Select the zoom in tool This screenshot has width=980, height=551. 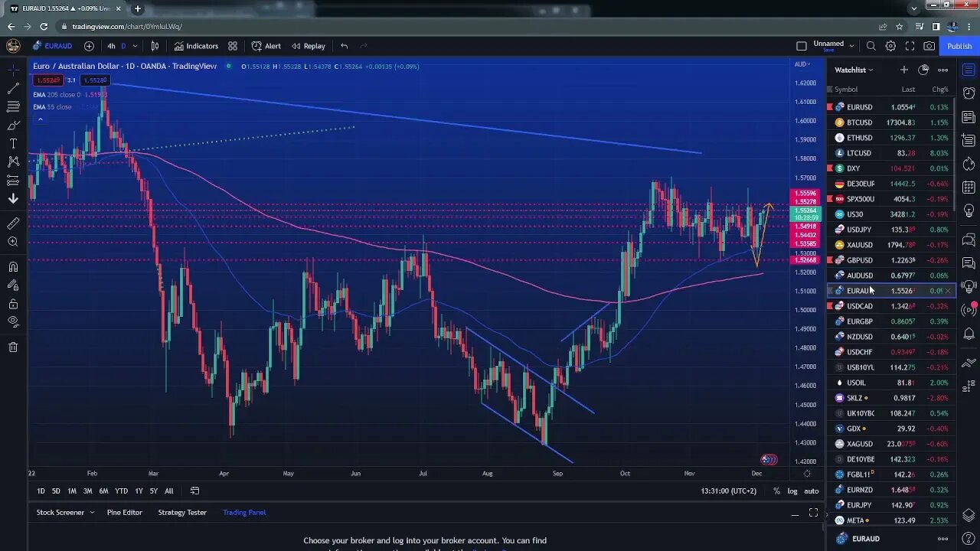13,242
